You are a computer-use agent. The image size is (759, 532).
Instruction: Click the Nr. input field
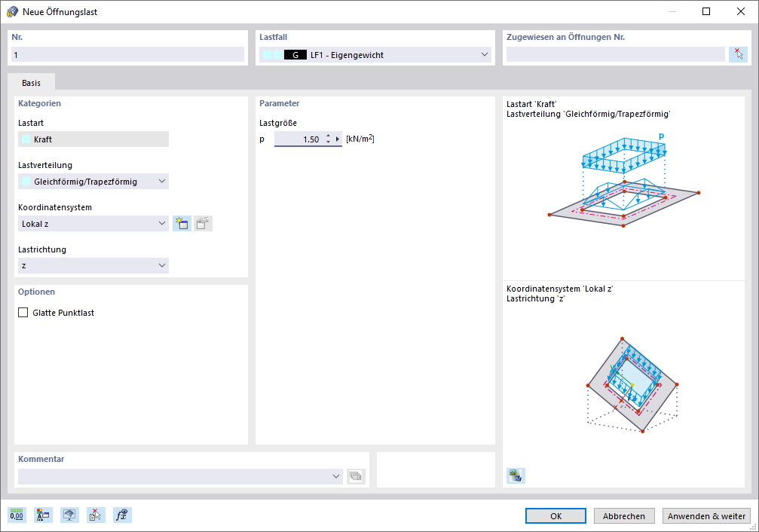128,55
